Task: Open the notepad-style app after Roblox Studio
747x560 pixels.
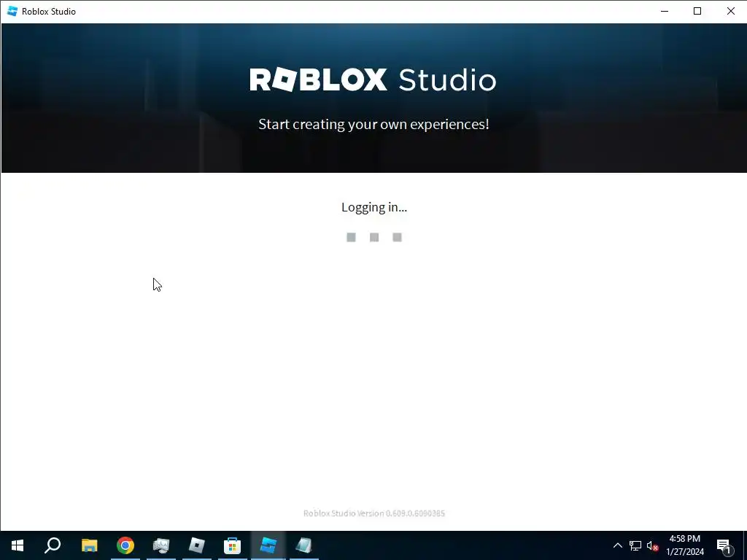Action: click(x=304, y=545)
